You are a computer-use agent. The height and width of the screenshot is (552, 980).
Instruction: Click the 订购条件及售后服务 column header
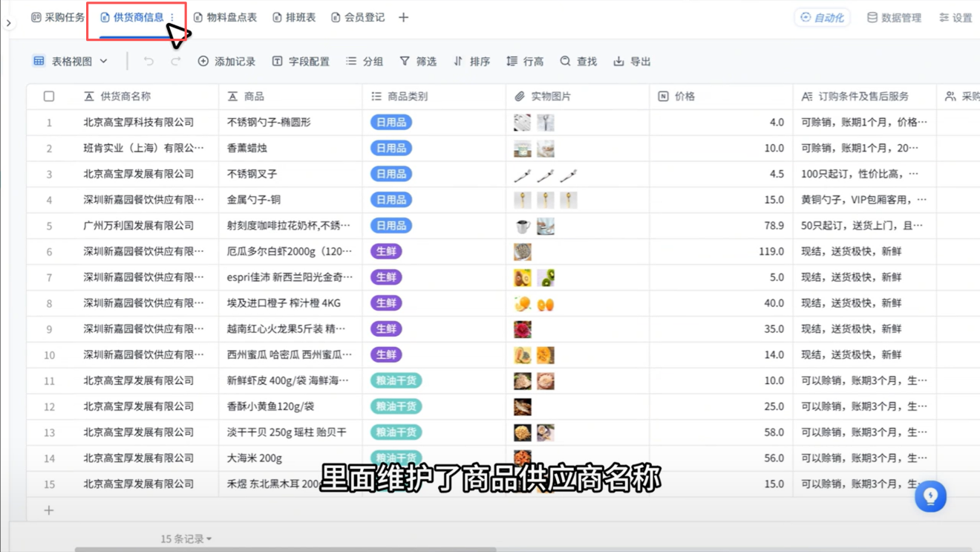click(864, 97)
